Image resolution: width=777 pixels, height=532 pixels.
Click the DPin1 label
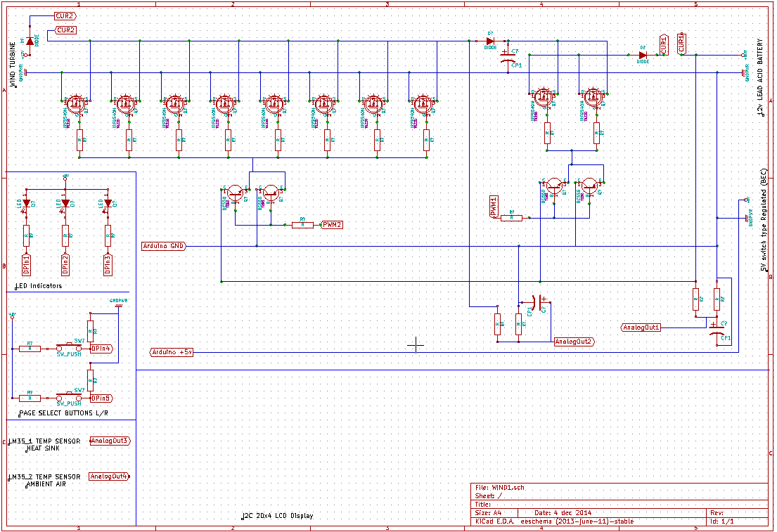(26, 264)
